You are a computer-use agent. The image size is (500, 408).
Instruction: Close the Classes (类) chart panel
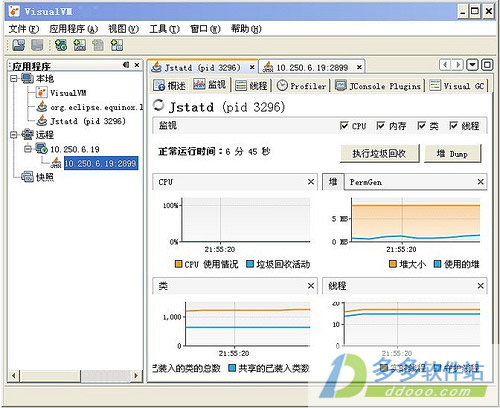[x=311, y=286]
